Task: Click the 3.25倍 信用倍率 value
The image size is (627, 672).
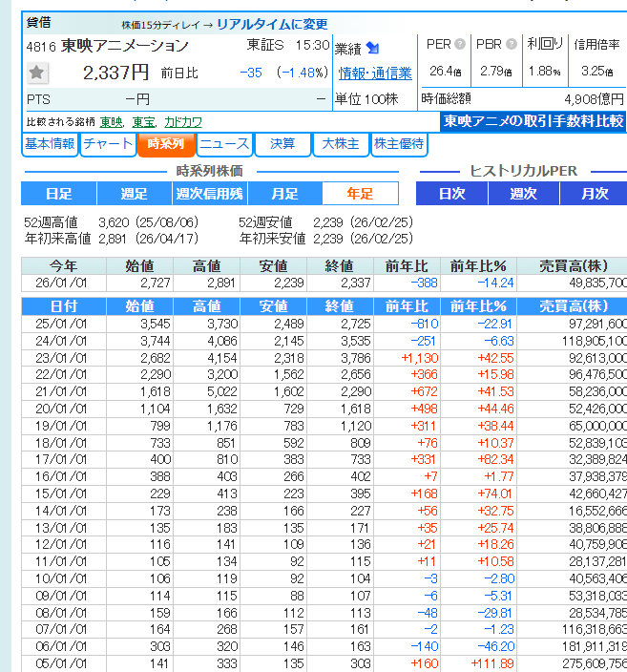Action: (x=597, y=72)
